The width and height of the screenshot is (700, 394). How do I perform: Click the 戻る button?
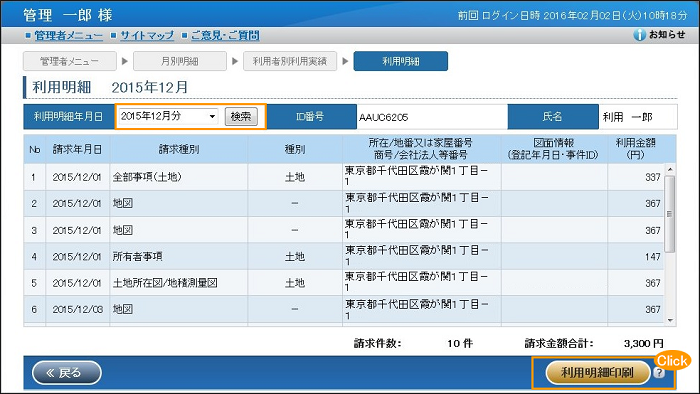coord(67,373)
